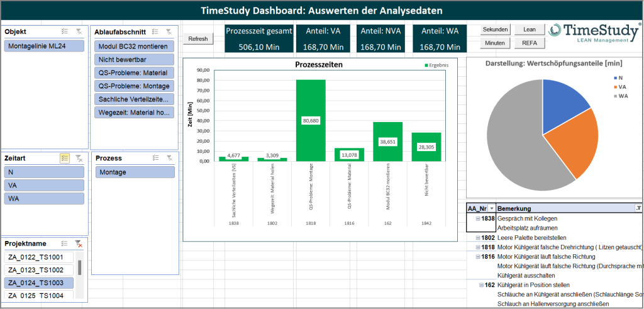Select N in Zeitart slicer
Image resolution: width=644 pixels, height=309 pixels.
pyautogui.click(x=45, y=172)
